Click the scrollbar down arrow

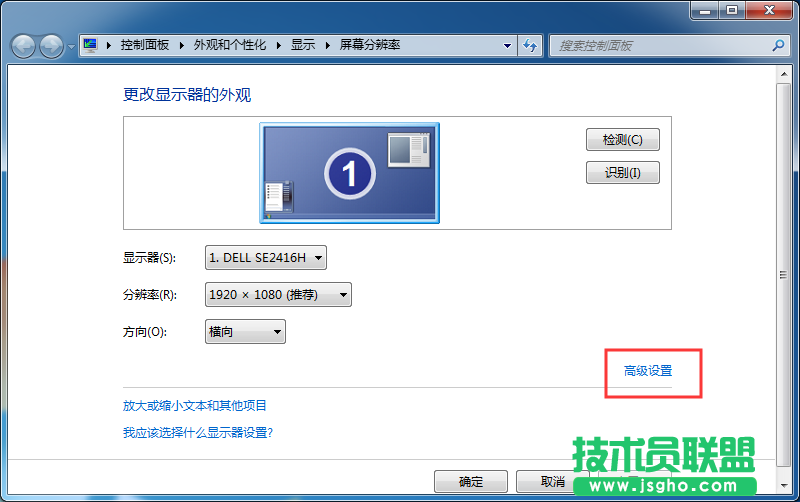tap(784, 486)
